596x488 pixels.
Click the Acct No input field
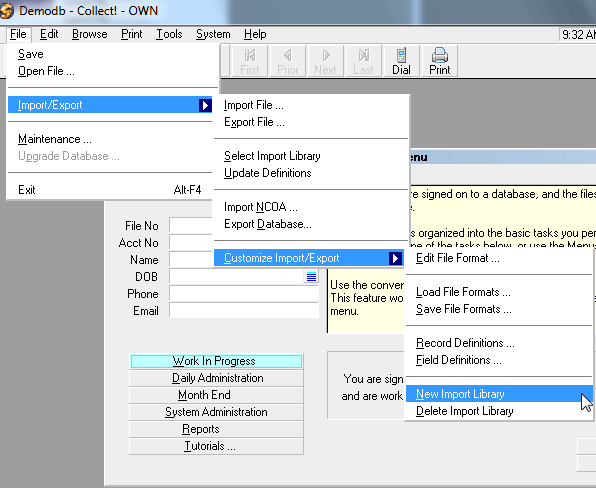pyautogui.click(x=191, y=242)
